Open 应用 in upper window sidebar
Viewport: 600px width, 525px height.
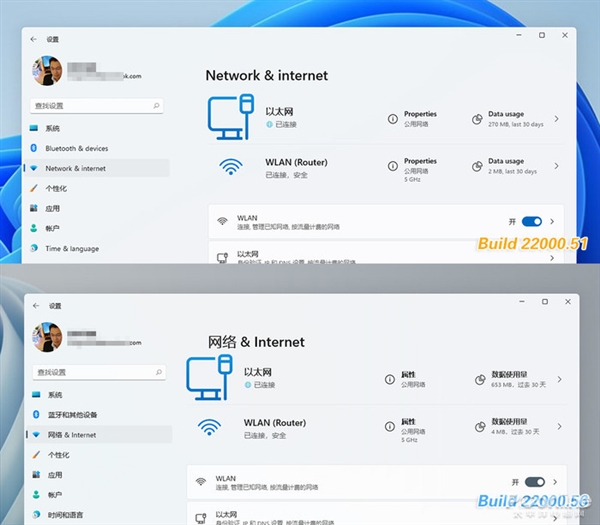pyautogui.click(x=96, y=209)
